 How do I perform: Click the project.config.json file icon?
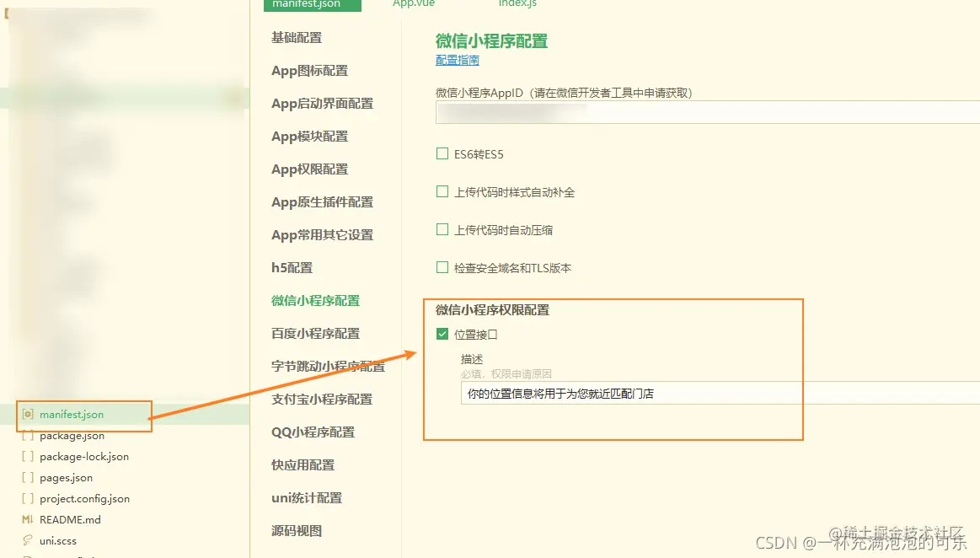pos(28,498)
